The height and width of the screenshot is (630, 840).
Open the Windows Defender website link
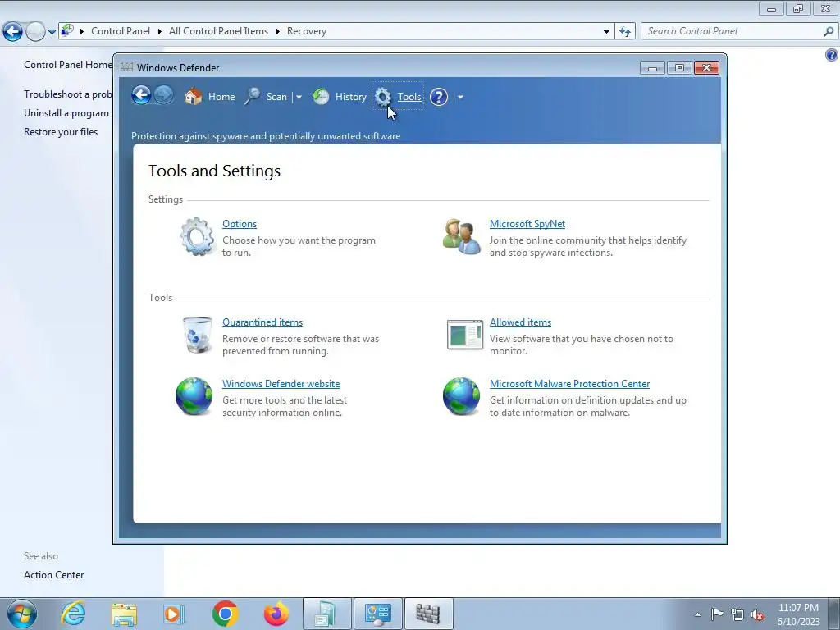[281, 384]
